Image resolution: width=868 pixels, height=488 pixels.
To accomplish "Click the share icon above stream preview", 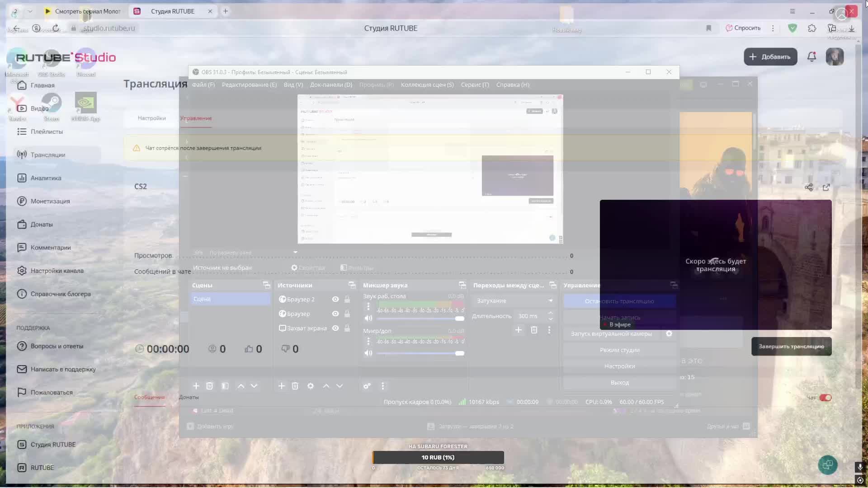I will [x=809, y=187].
